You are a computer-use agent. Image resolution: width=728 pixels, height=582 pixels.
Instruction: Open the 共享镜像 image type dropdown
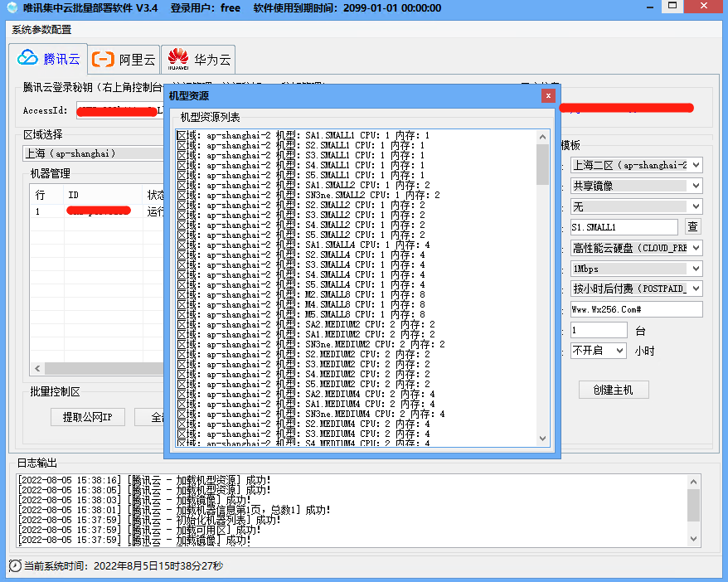pos(636,186)
